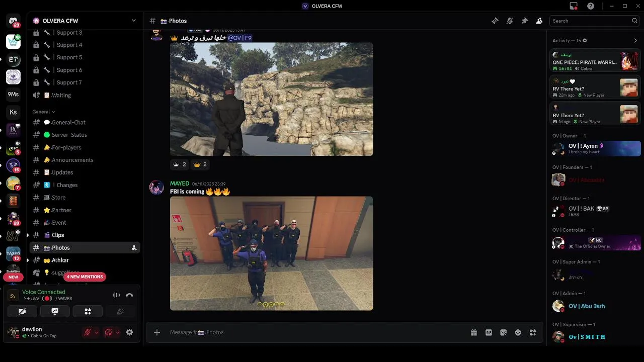Open the Activities launcher button
The image size is (644, 362).
88,312
